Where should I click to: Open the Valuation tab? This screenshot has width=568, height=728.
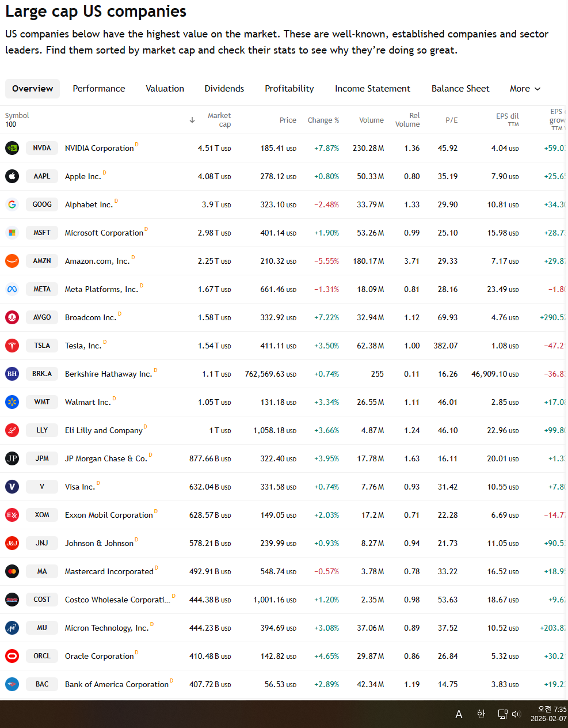tap(165, 89)
